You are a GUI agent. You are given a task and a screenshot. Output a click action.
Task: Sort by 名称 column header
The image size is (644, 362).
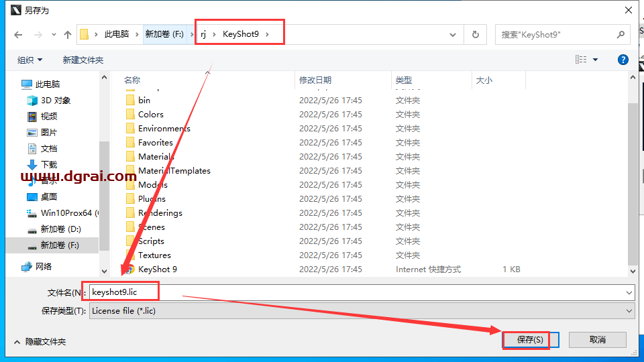(x=132, y=80)
